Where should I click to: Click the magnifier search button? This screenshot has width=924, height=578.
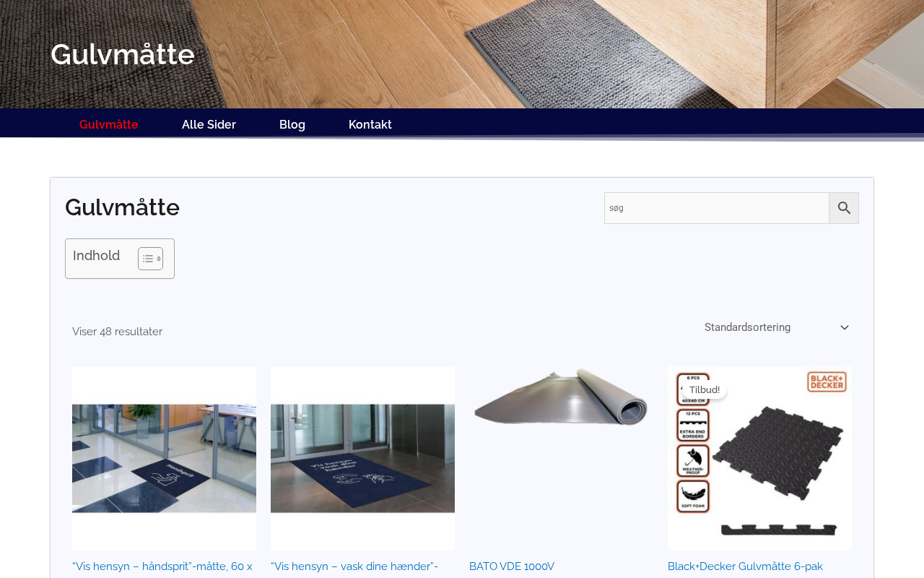(x=844, y=208)
